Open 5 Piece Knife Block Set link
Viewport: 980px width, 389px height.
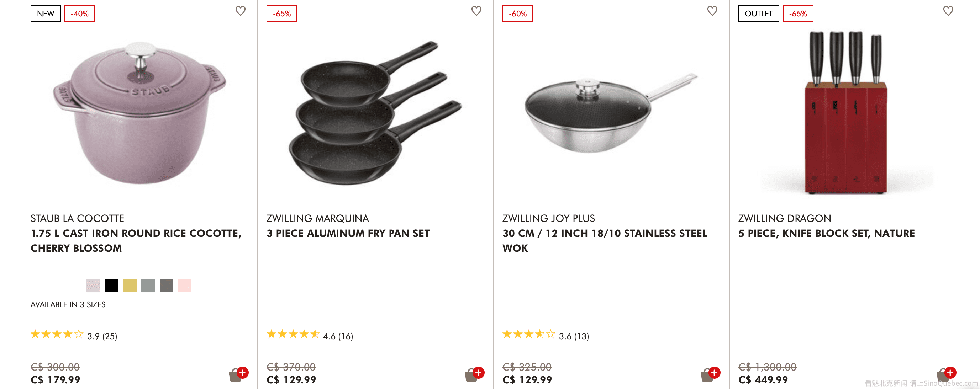coord(826,234)
